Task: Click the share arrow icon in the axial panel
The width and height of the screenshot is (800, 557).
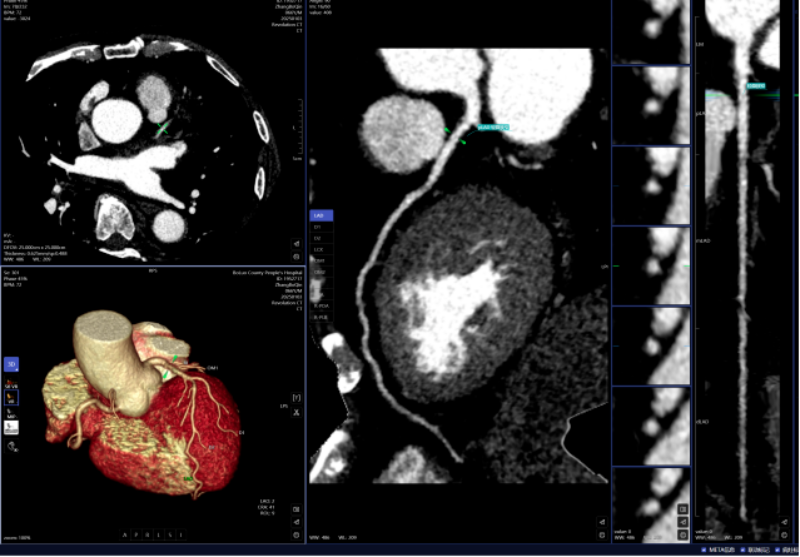Action: click(296, 244)
